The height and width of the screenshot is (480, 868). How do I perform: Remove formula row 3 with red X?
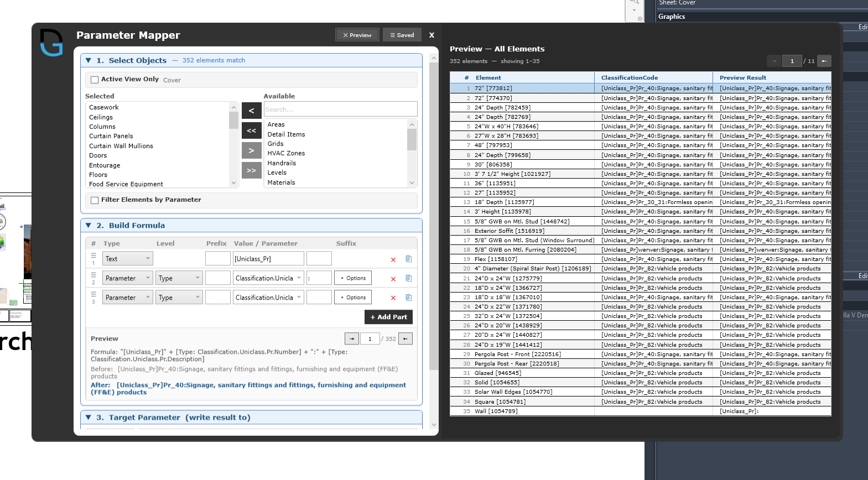tap(393, 298)
